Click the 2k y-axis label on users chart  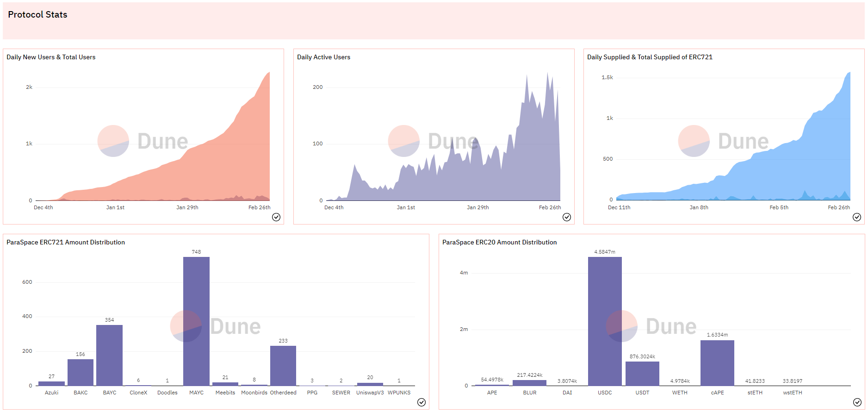tap(29, 87)
